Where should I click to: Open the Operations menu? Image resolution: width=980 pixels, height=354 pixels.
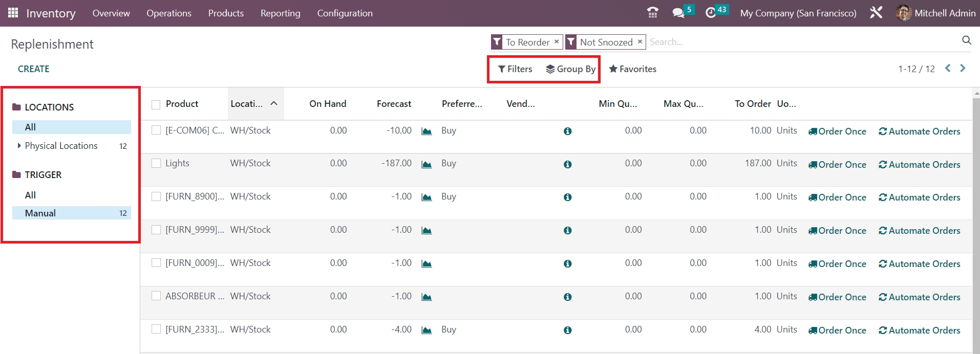point(169,13)
